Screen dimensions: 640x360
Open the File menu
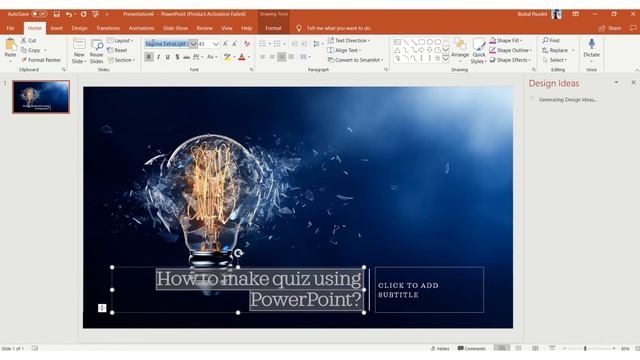click(11, 28)
